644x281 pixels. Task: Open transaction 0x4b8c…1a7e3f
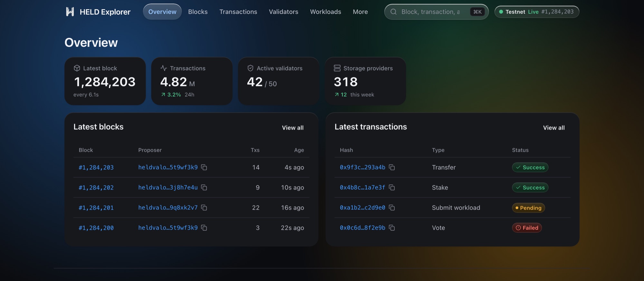pyautogui.click(x=363, y=188)
